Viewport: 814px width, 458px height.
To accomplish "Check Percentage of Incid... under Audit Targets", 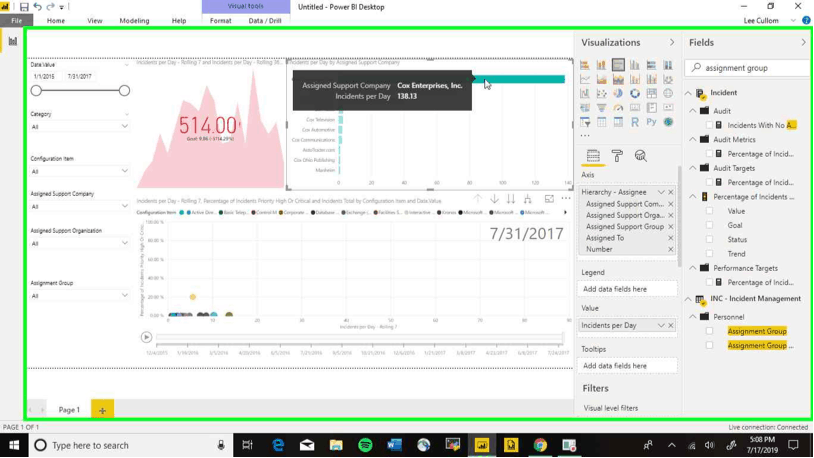I will pos(709,182).
